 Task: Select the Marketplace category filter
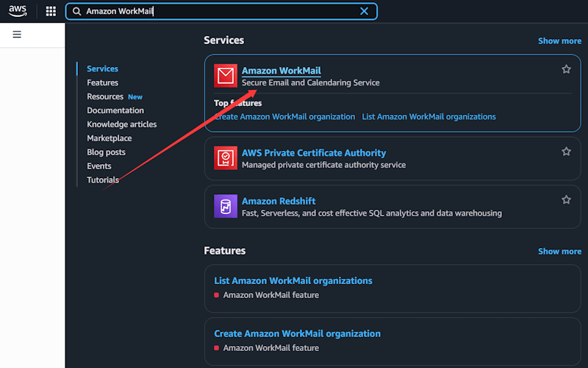(x=110, y=138)
